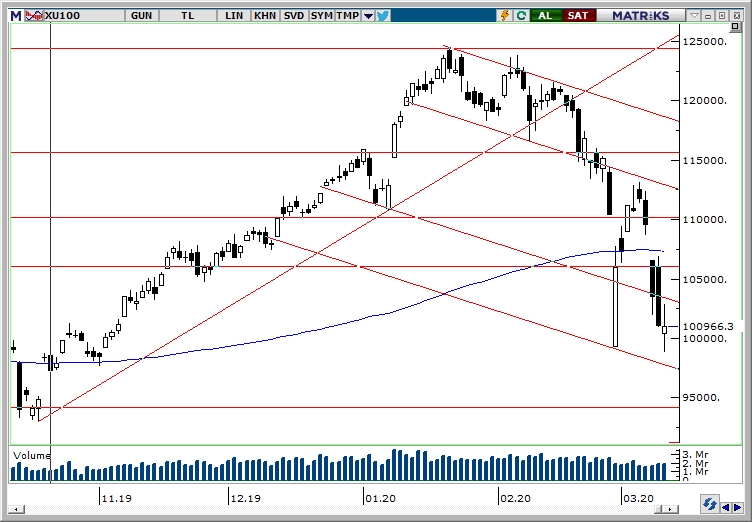Screen dimensions: 752x522
Task: Click the 125000 price axis label
Action: tap(704, 41)
